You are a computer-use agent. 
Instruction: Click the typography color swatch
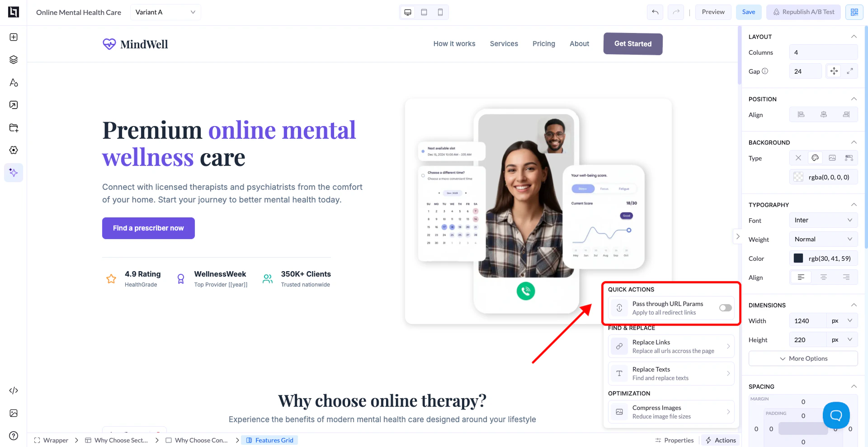[x=799, y=259]
